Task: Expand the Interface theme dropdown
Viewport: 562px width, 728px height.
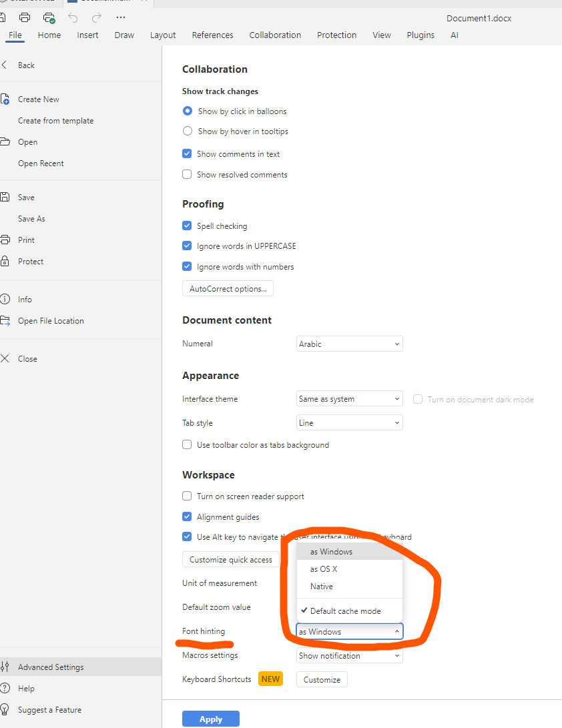Action: point(349,399)
